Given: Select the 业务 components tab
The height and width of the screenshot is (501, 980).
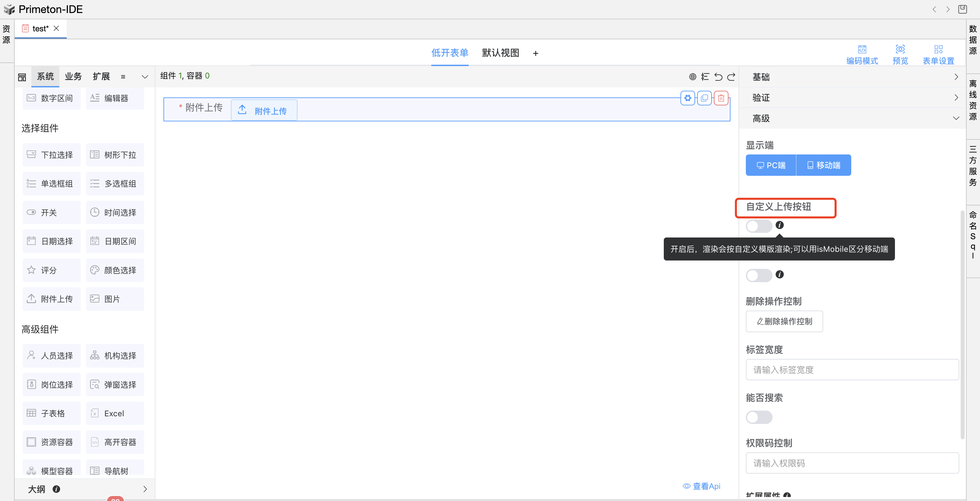Looking at the screenshot, I should pyautogui.click(x=73, y=76).
